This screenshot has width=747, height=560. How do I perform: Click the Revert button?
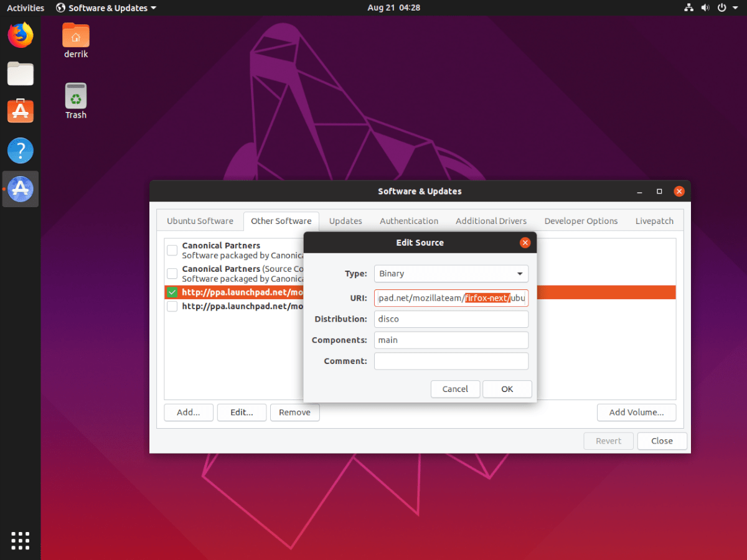(608, 441)
